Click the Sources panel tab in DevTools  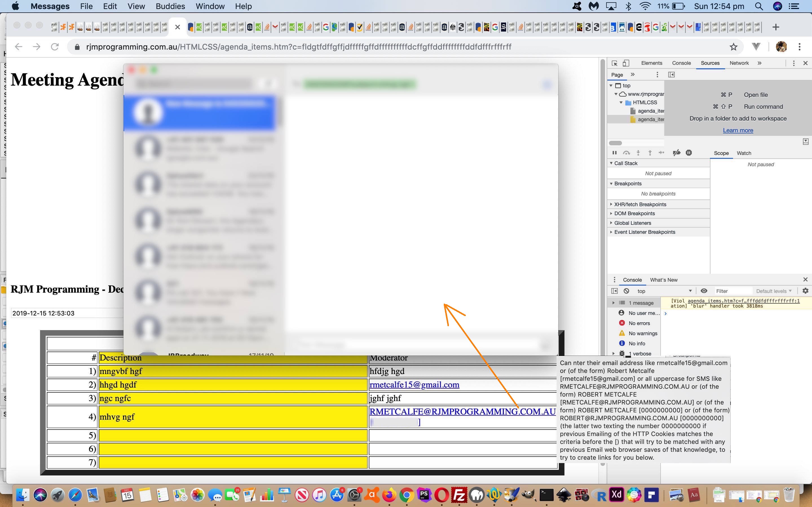(710, 63)
